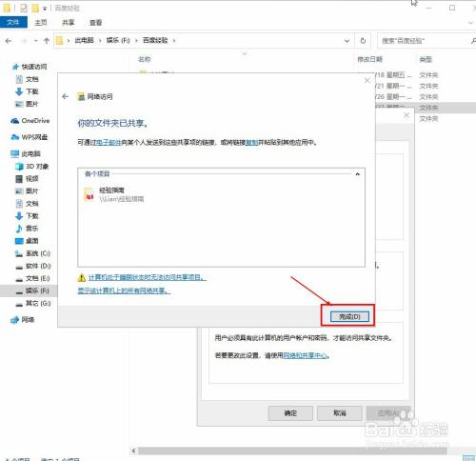476x461 pixels.
Task: Click the New folder icon in title bar
Action: pyautogui.click(x=35, y=8)
